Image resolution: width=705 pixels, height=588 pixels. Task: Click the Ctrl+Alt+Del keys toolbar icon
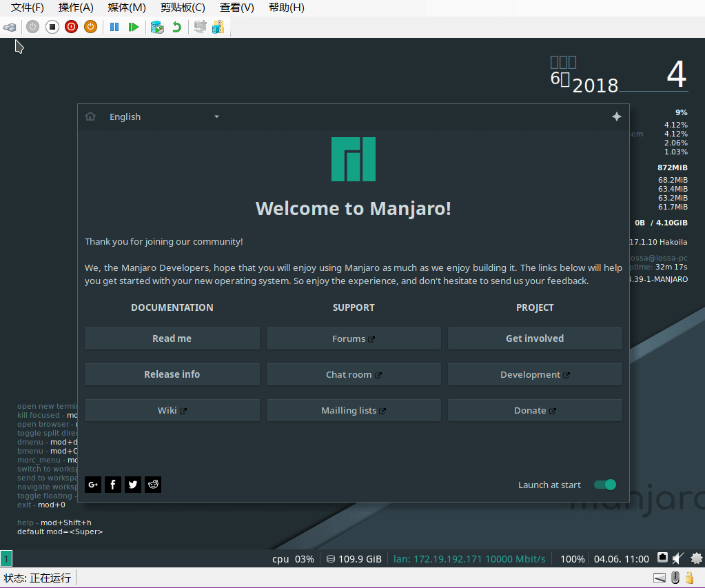tap(10, 27)
